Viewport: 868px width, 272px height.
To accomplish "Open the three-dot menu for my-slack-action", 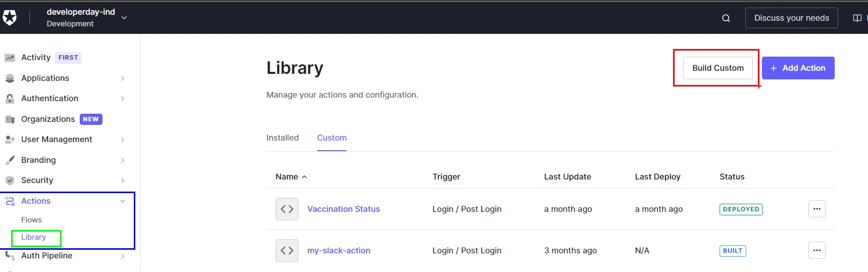I will pyautogui.click(x=816, y=250).
